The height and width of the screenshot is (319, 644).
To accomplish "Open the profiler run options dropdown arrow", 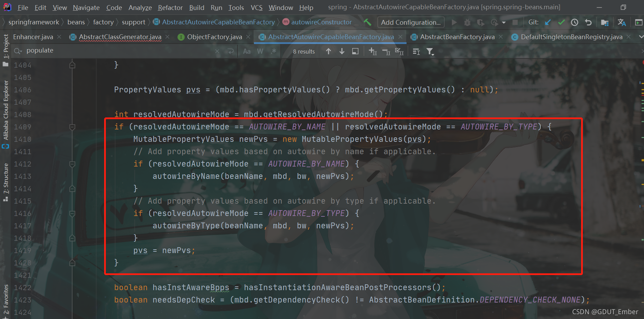I will (504, 23).
